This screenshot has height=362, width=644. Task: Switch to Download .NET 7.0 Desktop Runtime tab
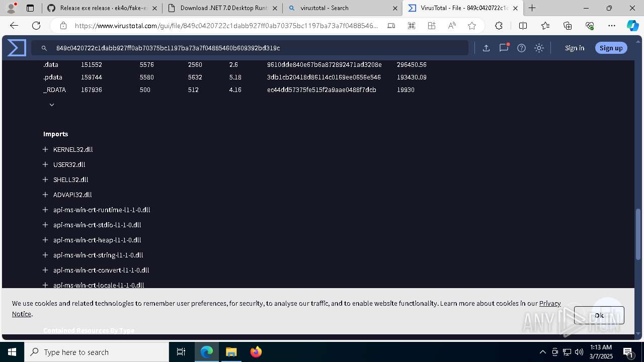(x=222, y=8)
